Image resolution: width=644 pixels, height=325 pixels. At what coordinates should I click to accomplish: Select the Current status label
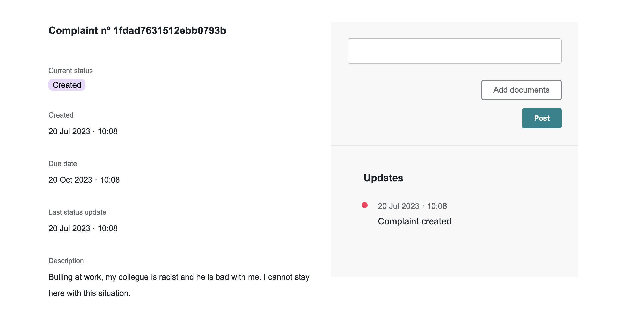(x=70, y=71)
